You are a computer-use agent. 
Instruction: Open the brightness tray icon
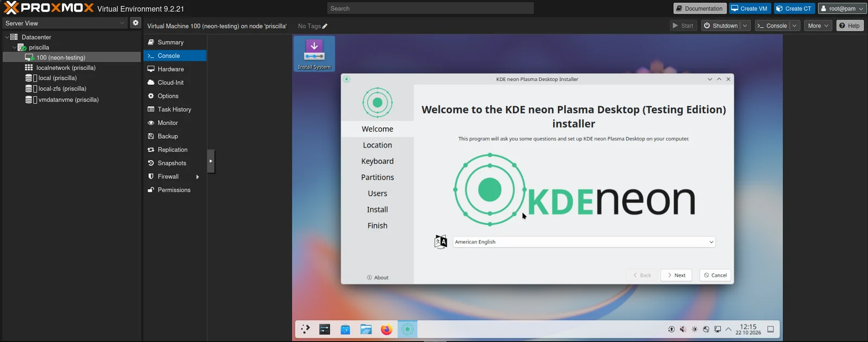(x=694, y=329)
